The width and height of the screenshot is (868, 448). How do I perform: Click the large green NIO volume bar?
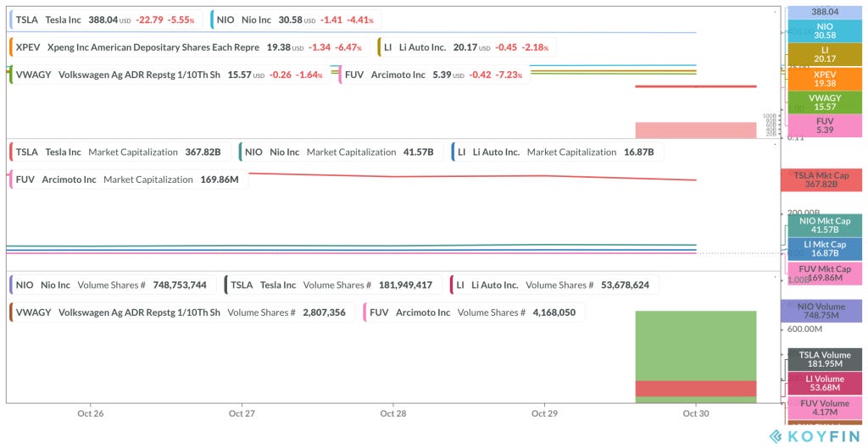[696, 346]
